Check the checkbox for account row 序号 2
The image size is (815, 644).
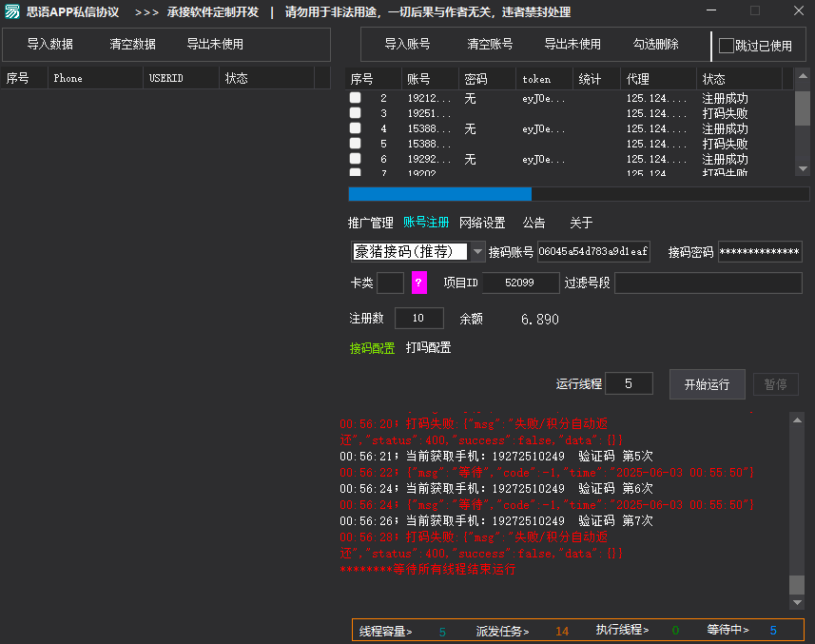pyautogui.click(x=356, y=97)
